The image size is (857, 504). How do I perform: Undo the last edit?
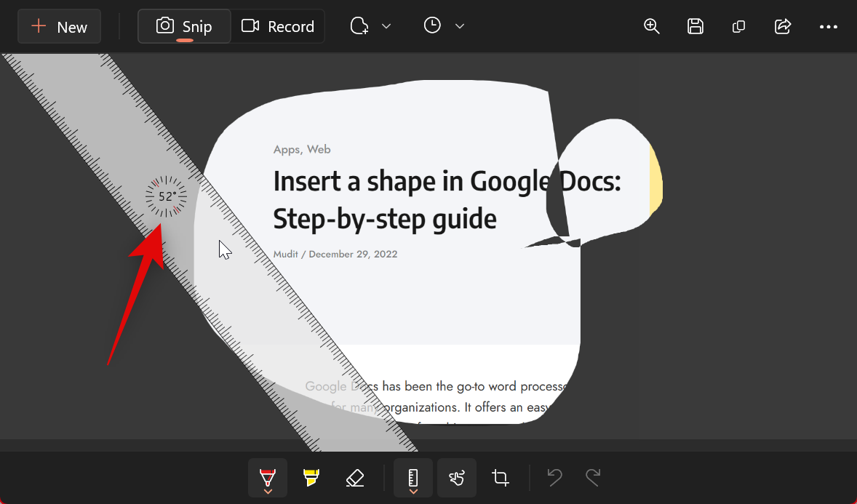pyautogui.click(x=554, y=478)
